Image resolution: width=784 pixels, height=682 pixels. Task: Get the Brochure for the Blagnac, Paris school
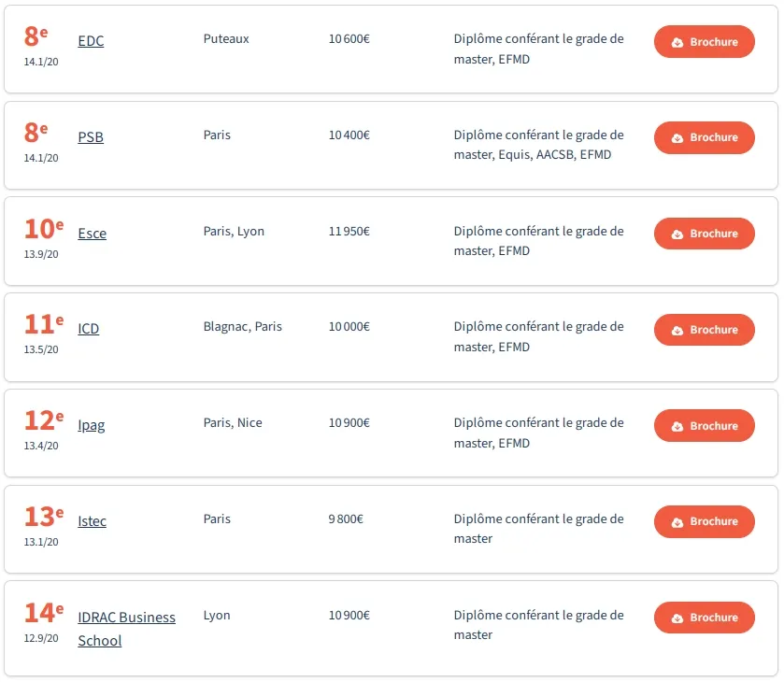pos(704,330)
